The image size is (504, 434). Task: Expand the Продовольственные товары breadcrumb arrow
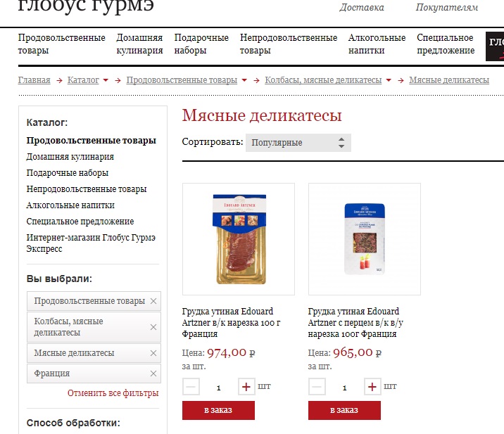244,80
